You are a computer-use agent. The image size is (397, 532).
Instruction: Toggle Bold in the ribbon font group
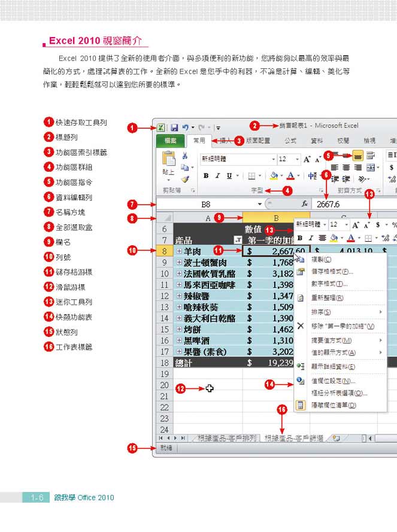[206, 176]
